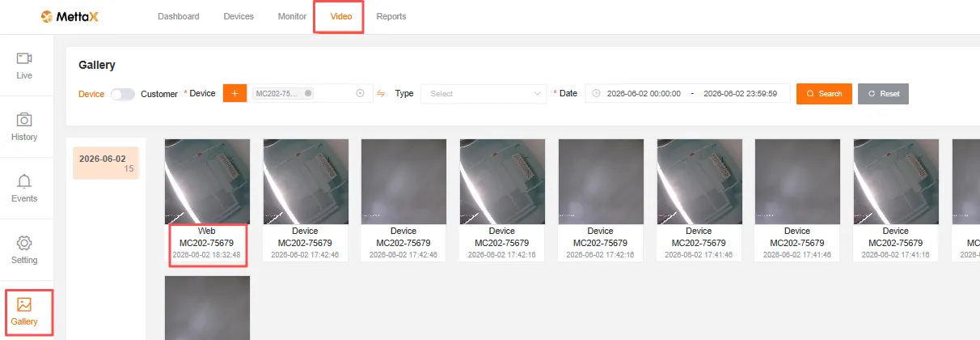Open the Type select dropdown
The image size is (980, 340).
484,94
